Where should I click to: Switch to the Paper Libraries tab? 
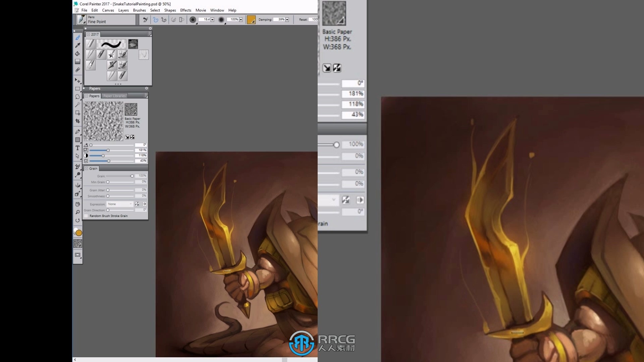114,96
